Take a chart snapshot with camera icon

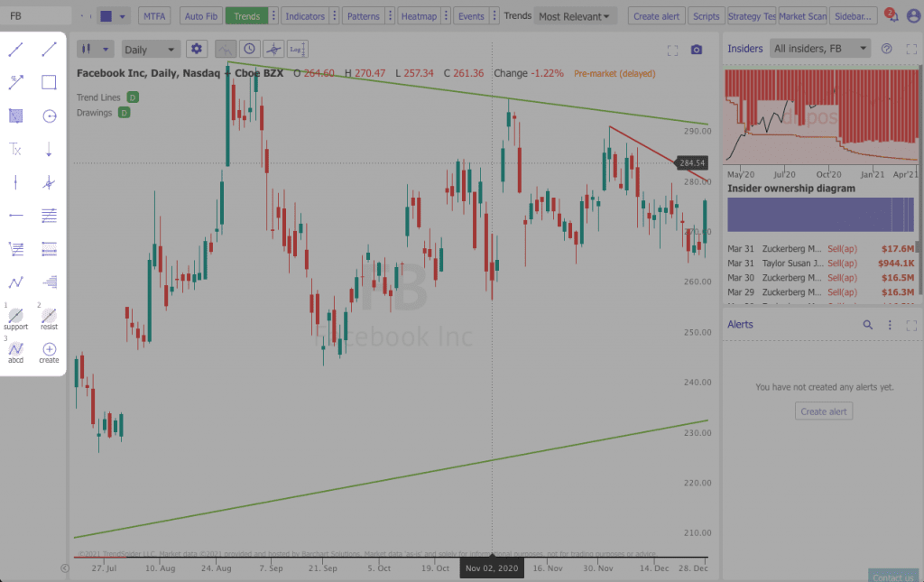697,50
